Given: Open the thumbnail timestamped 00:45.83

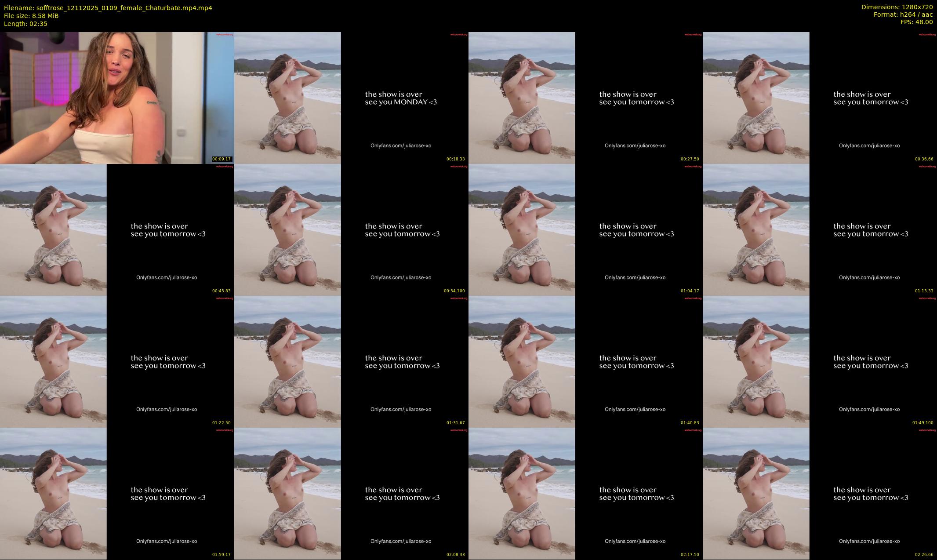Looking at the screenshot, I should click(x=117, y=229).
